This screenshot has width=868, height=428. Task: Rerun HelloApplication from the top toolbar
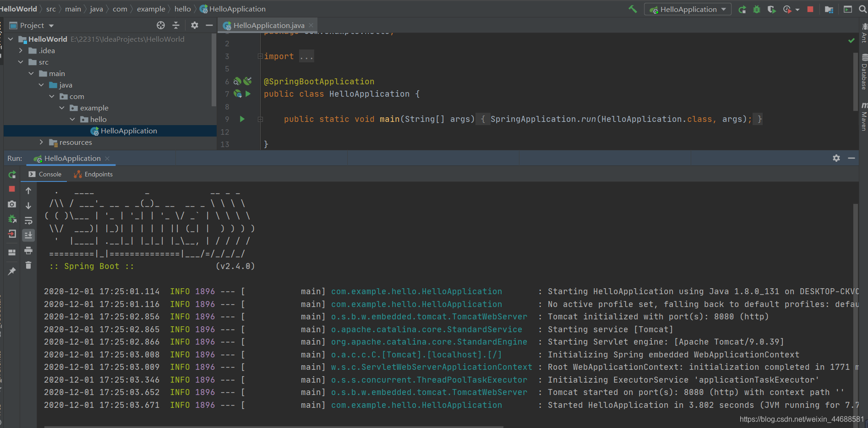742,9
